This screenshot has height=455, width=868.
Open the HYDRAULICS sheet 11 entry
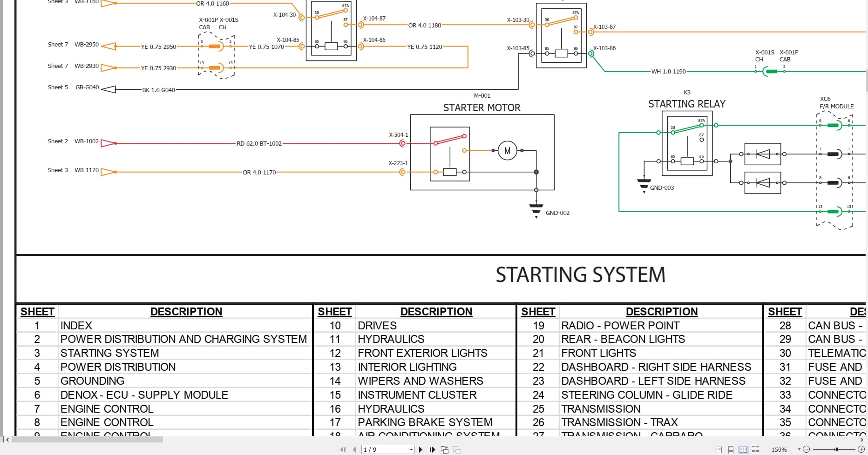click(391, 339)
